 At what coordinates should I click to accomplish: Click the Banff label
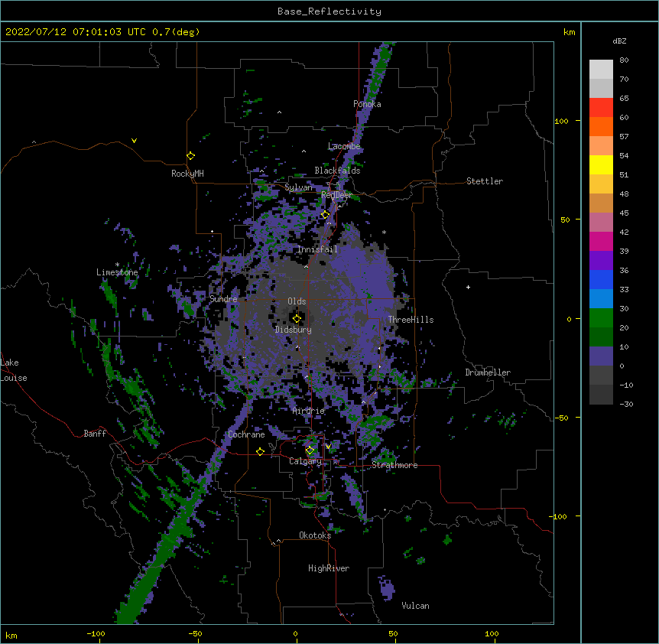95,434
